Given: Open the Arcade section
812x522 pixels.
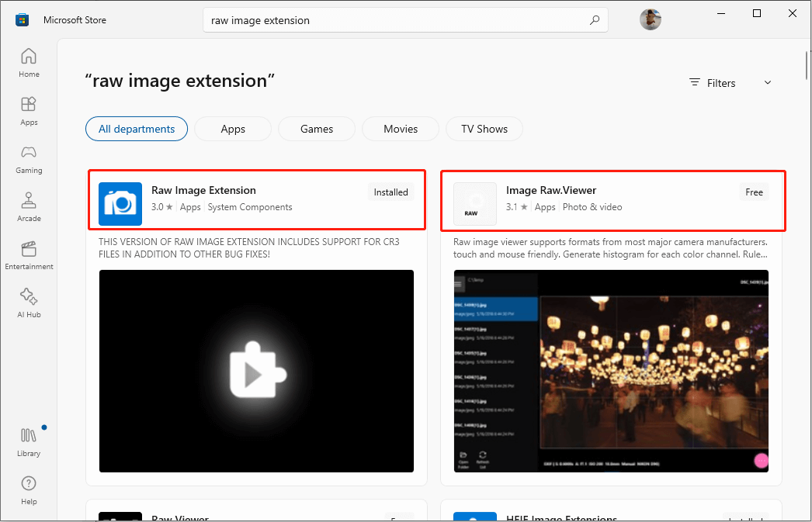Looking at the screenshot, I should tap(29, 207).
